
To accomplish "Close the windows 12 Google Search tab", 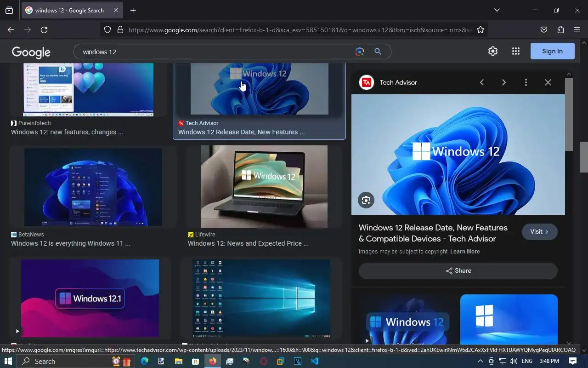I will (x=116, y=10).
